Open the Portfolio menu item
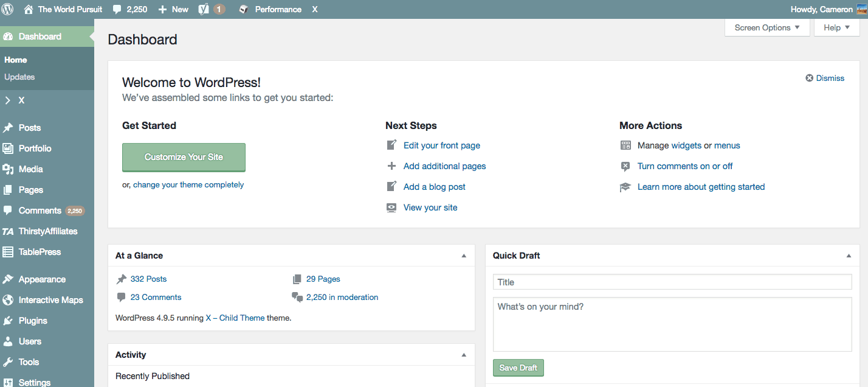This screenshot has width=868, height=387. point(47,148)
